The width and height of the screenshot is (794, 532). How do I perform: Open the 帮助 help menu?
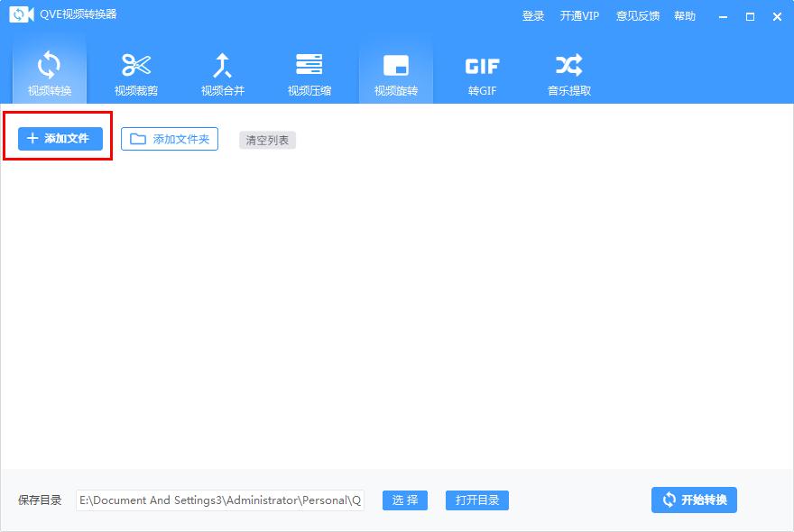point(684,15)
